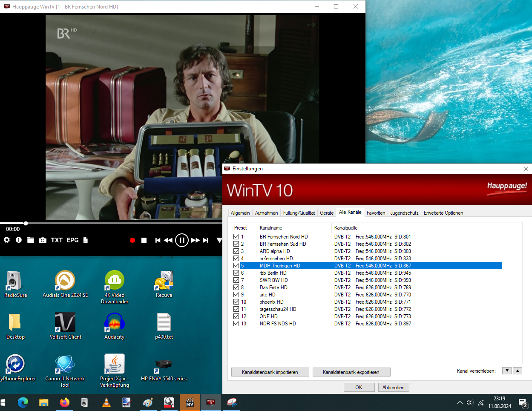532x411 pixels.
Task: Confirm settings with OK button
Action: [359, 388]
